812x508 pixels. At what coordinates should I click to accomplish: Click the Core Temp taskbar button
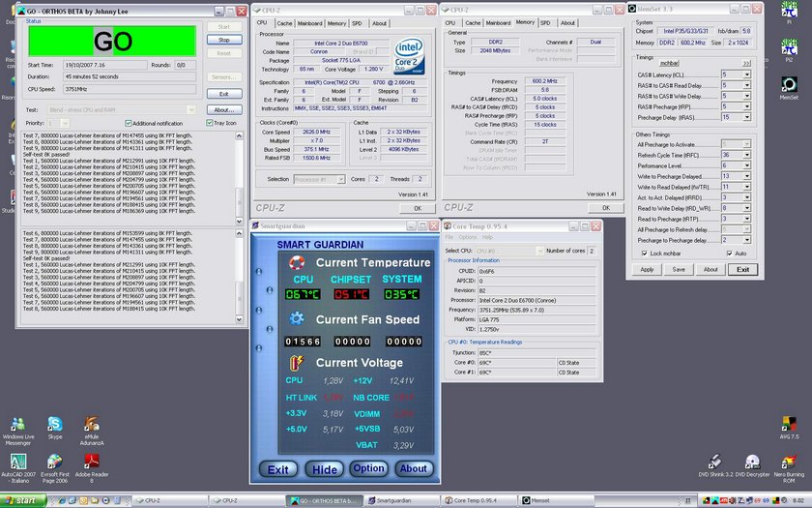click(478, 501)
